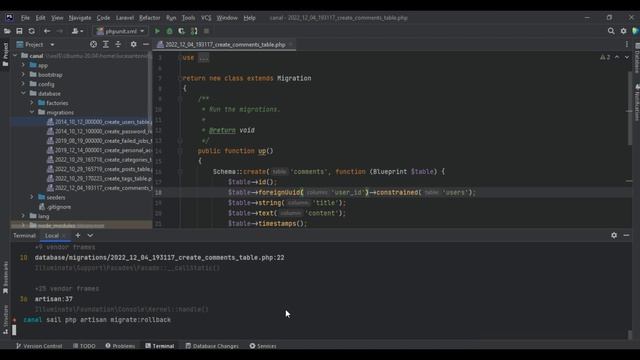Expand the app folder
The height and width of the screenshot is (360, 640).
tap(23, 65)
